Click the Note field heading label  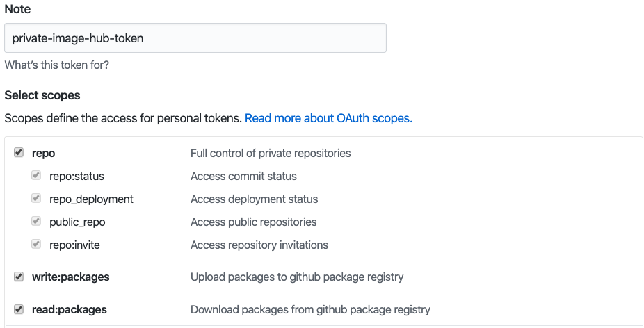[x=17, y=10]
